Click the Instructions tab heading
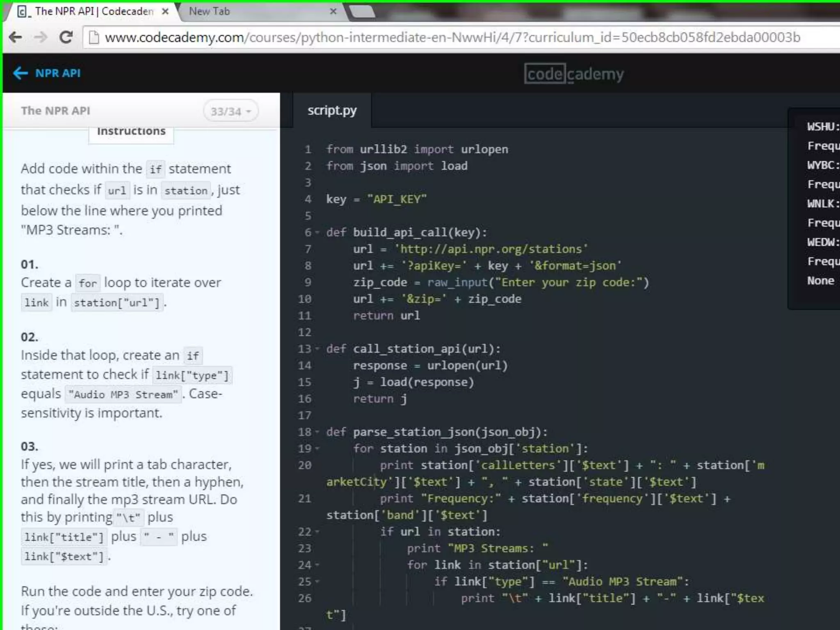Image resolution: width=840 pixels, height=630 pixels. 131,131
